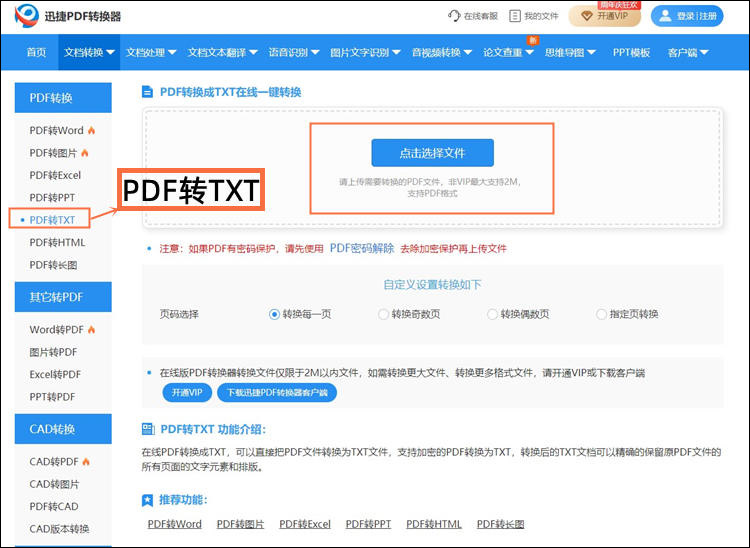Open PPT转PDF in the sidebar

[x=52, y=397]
